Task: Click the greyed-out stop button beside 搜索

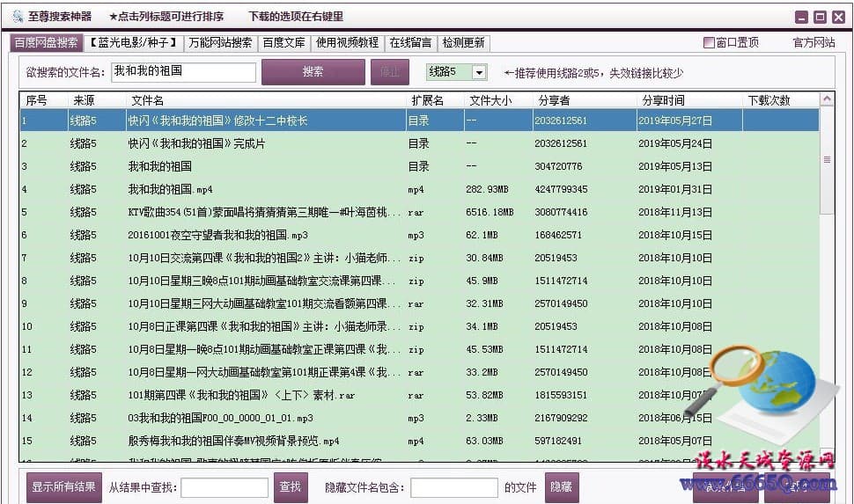Action: [x=390, y=72]
